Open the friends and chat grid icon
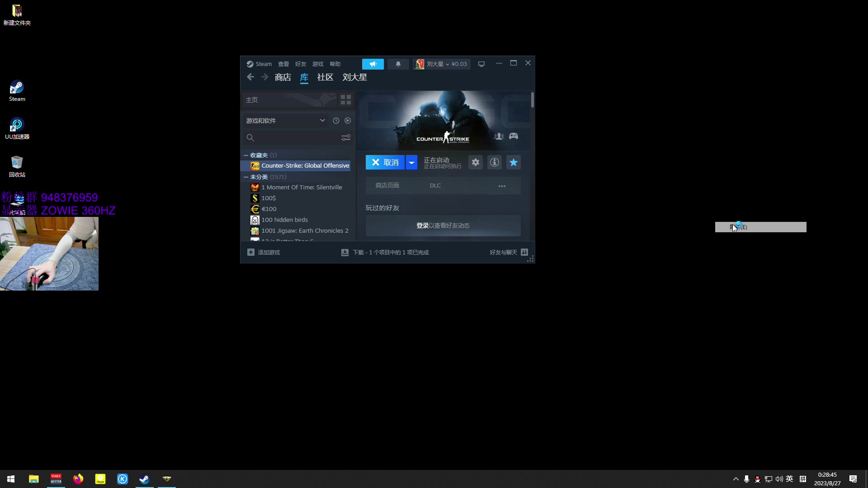The height and width of the screenshot is (488, 868). click(524, 252)
